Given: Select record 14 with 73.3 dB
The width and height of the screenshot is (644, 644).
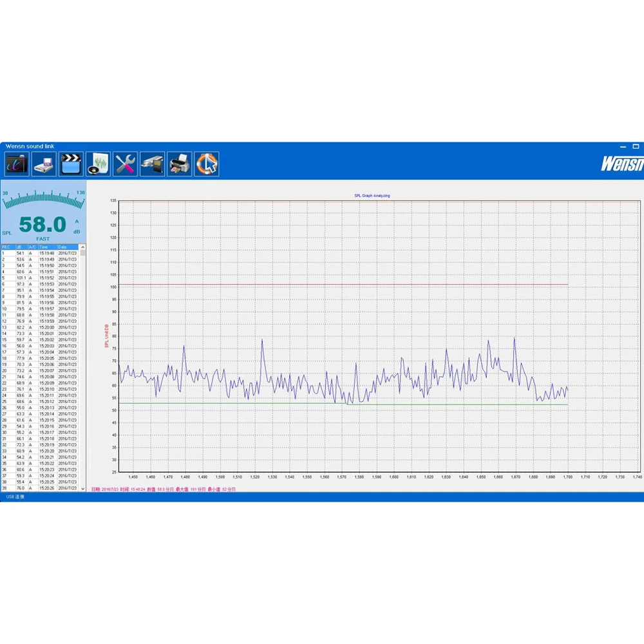Looking at the screenshot, I should [x=40, y=334].
